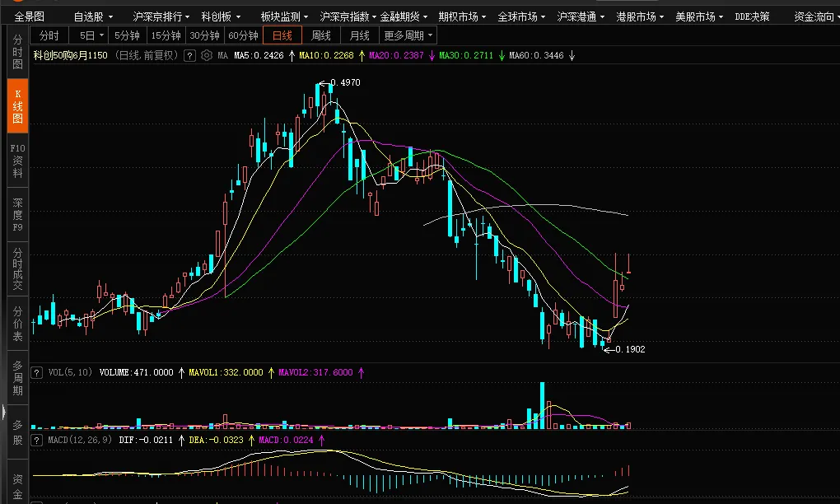Select the 5分钟 chart period
The height and width of the screenshot is (504, 840).
click(x=127, y=35)
